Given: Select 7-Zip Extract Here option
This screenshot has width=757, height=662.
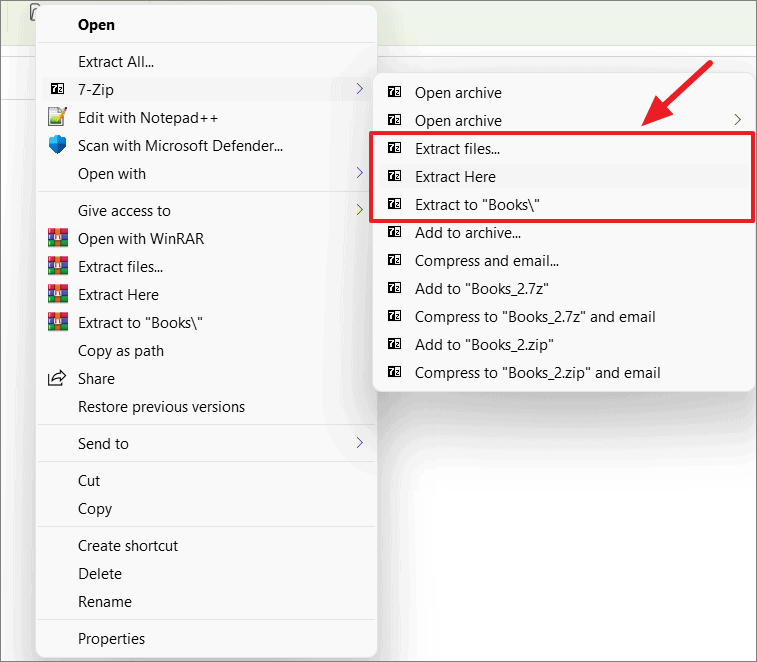Looking at the screenshot, I should pyautogui.click(x=564, y=176).
